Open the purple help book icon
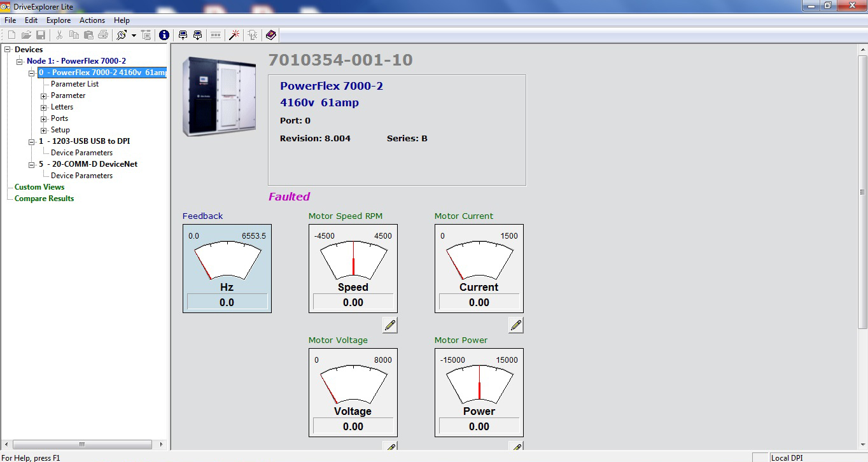The image size is (868, 462). [271, 35]
